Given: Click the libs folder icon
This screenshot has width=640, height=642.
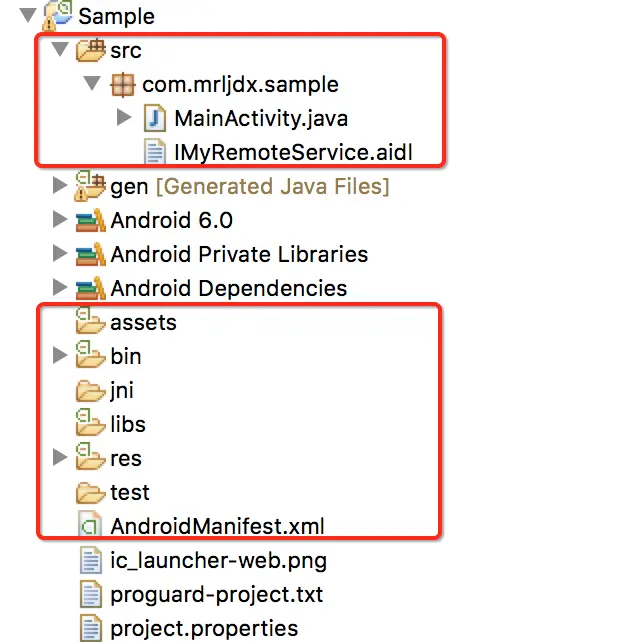Looking at the screenshot, I should [90, 423].
